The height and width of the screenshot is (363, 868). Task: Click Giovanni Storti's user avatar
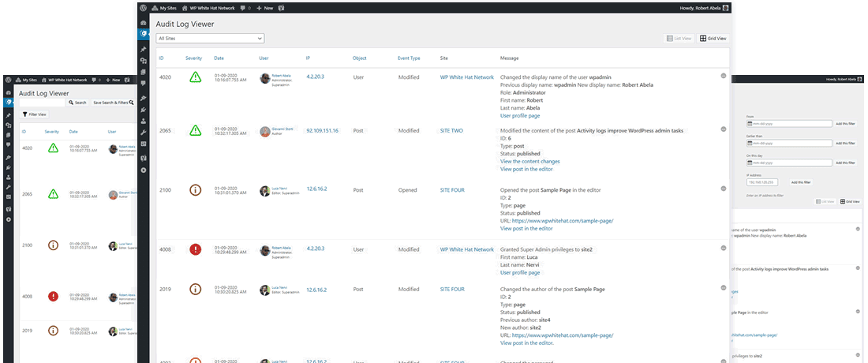pyautogui.click(x=264, y=132)
